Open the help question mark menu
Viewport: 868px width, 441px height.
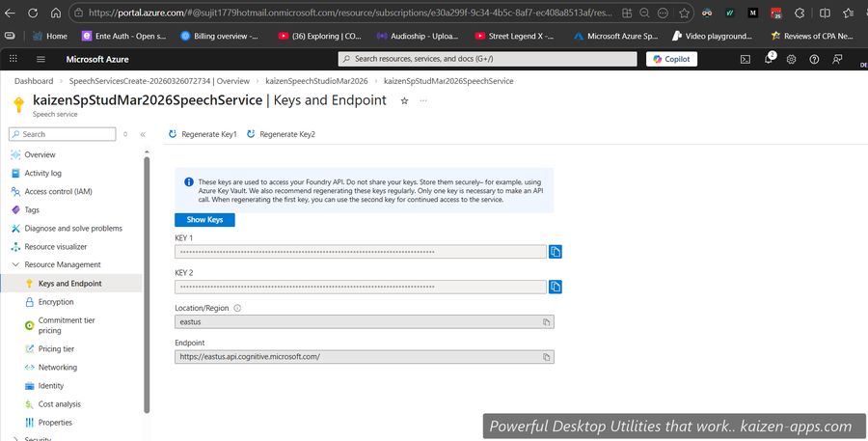(814, 59)
